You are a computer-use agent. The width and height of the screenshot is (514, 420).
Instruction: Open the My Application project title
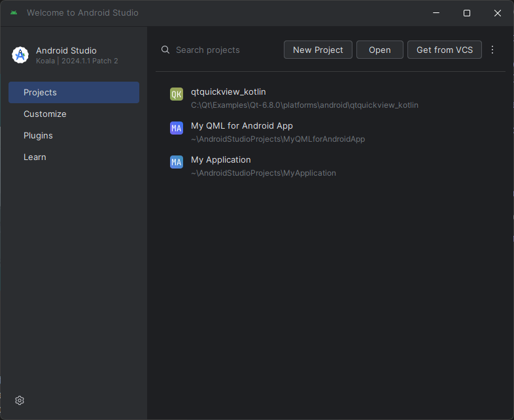[x=220, y=160]
